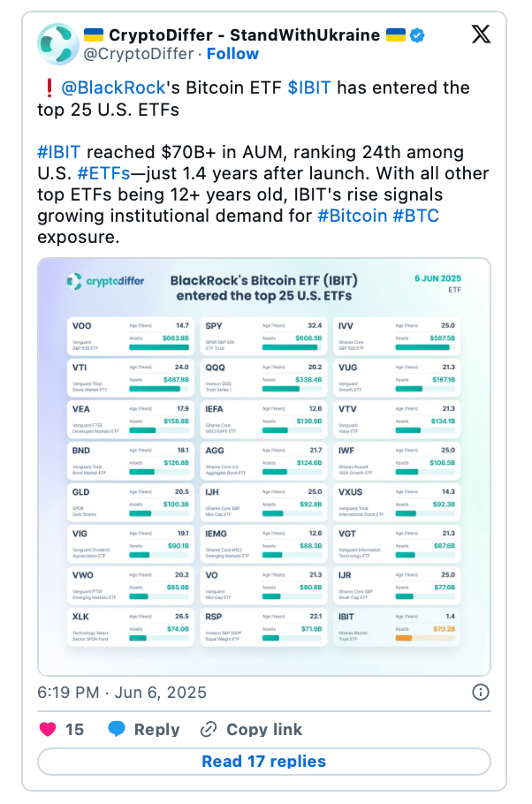Open the @BlackRock mention link
The width and height of the screenshot is (532, 804).
113,87
